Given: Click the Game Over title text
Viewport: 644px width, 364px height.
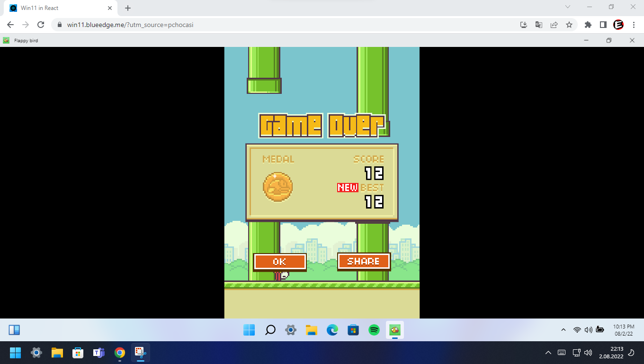Looking at the screenshot, I should point(322,126).
